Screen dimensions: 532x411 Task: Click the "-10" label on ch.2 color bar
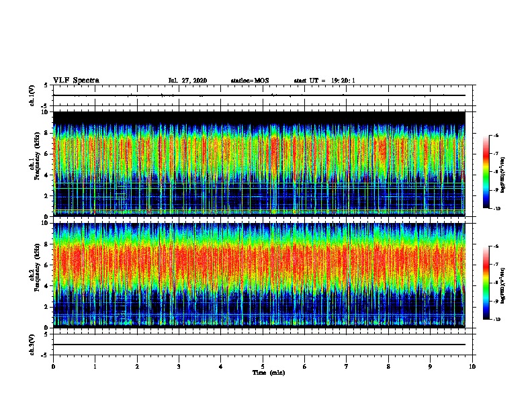click(x=497, y=320)
